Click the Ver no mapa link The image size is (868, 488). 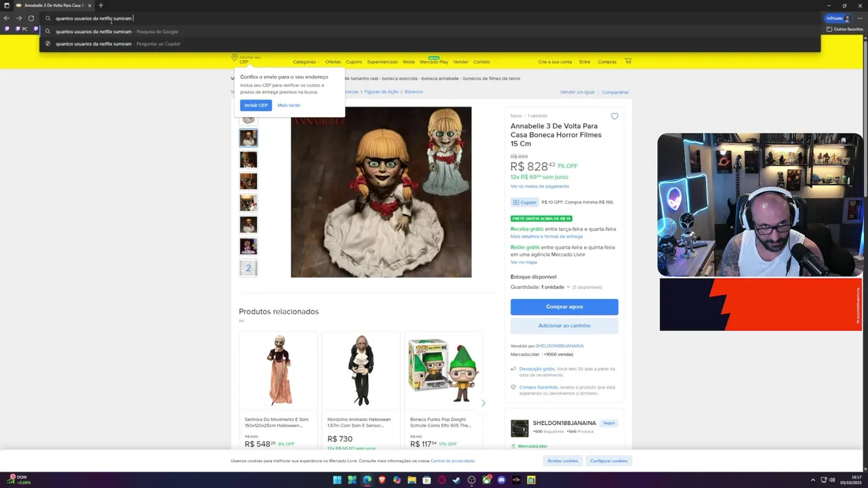pyautogui.click(x=524, y=262)
